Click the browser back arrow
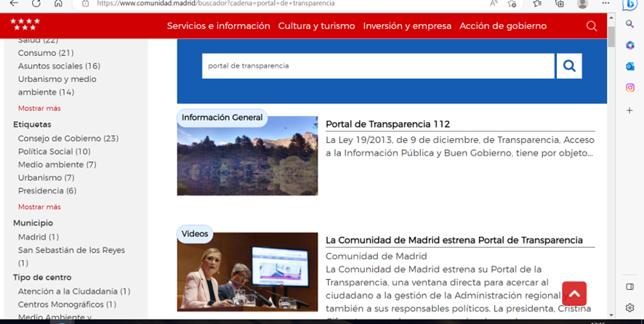 coord(14,4)
